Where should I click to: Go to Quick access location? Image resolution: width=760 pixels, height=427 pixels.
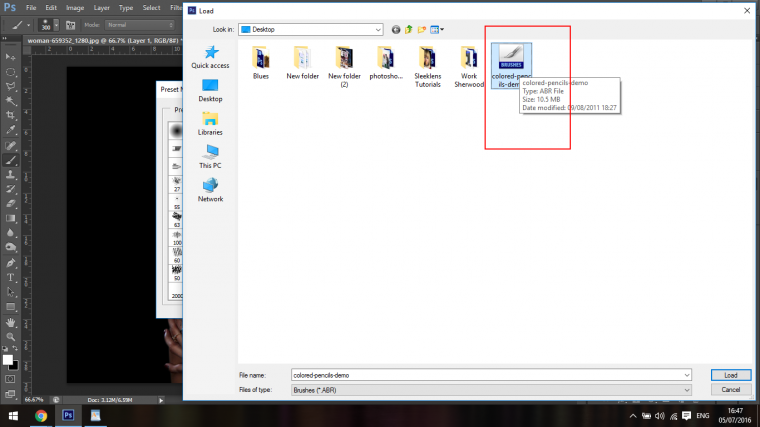(210, 57)
